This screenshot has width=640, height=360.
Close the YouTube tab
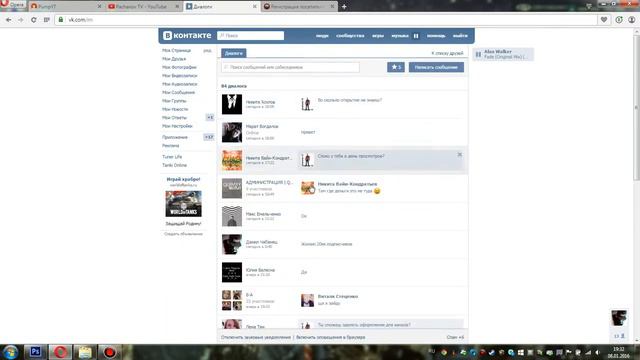click(x=177, y=7)
